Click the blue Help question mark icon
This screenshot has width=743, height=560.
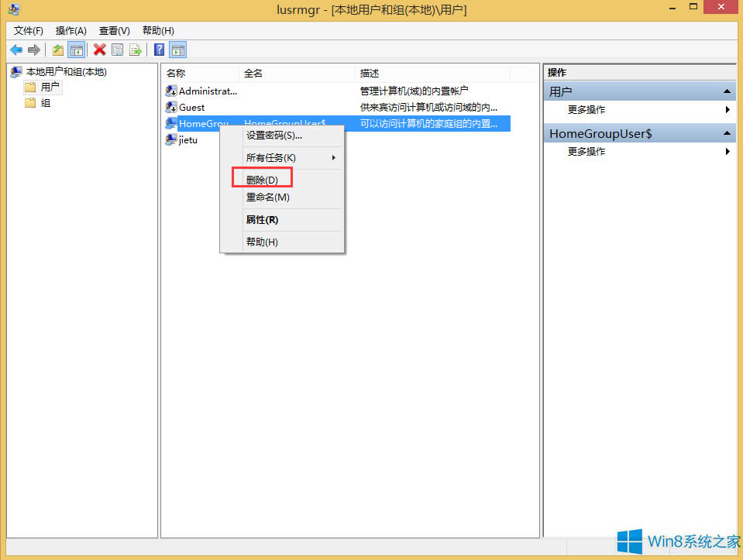[x=159, y=49]
